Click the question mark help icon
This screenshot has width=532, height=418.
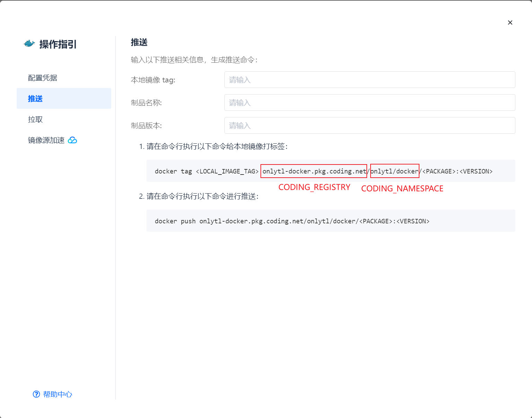pyautogui.click(x=36, y=394)
